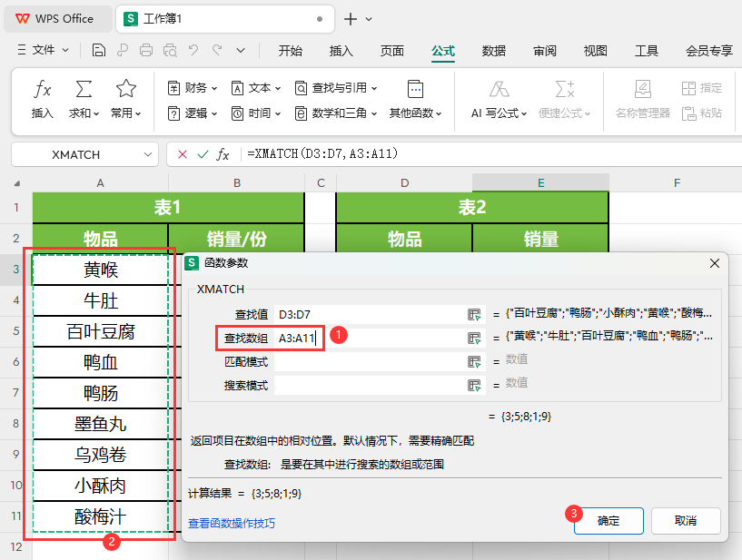Click the AI write formula icon

click(x=499, y=89)
